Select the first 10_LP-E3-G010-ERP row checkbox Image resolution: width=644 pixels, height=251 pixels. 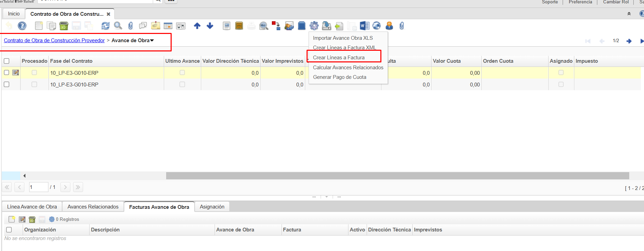7,73
